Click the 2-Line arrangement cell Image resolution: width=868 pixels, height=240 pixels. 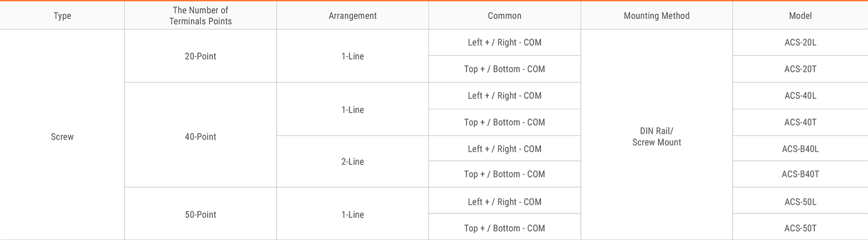pos(352,161)
